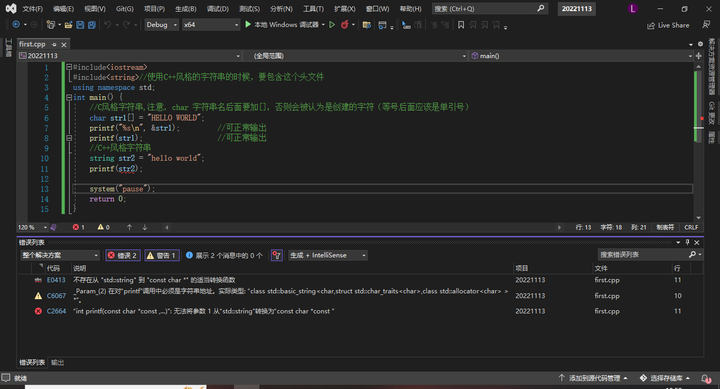Open the 20221113 project scope dropdown
Viewport: 720px width, 389px height.
coord(129,56)
